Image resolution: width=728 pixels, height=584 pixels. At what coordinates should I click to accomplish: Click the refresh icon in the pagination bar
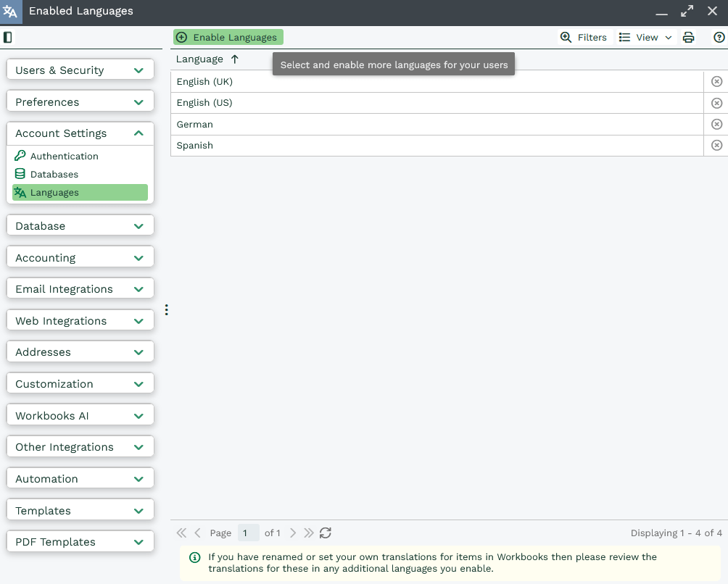pos(326,533)
